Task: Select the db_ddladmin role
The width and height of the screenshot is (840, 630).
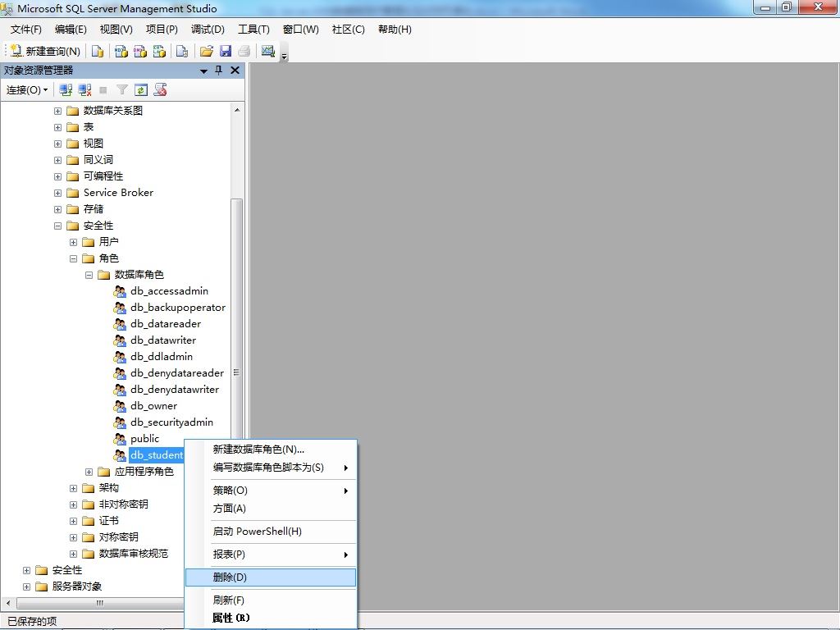Action: coord(162,356)
